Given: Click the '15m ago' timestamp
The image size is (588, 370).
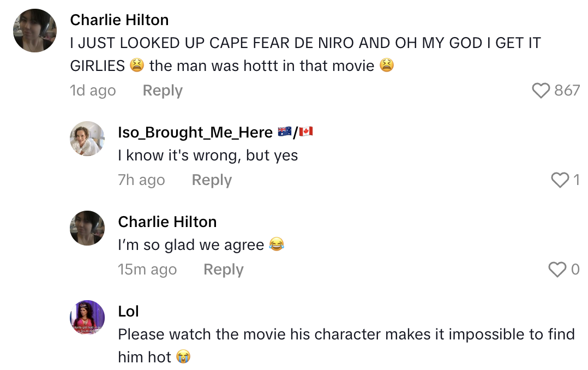Looking at the screenshot, I should coord(147,269).
